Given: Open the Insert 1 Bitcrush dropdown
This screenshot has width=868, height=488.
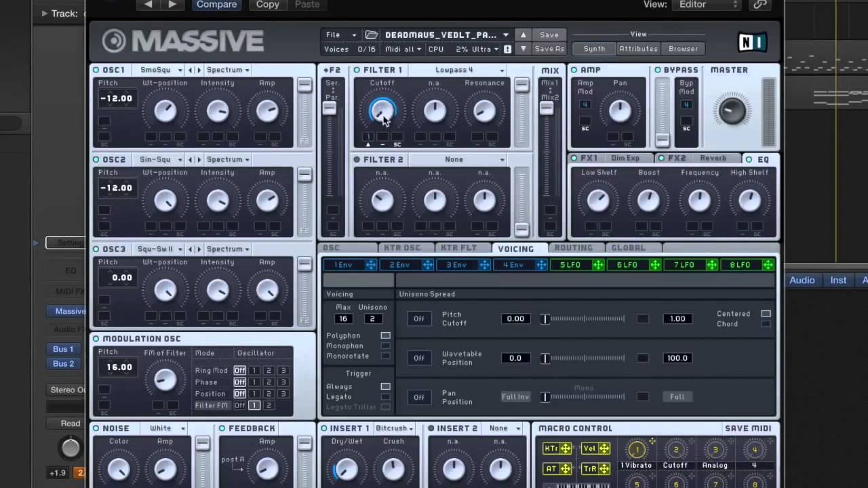Looking at the screenshot, I should [x=395, y=428].
